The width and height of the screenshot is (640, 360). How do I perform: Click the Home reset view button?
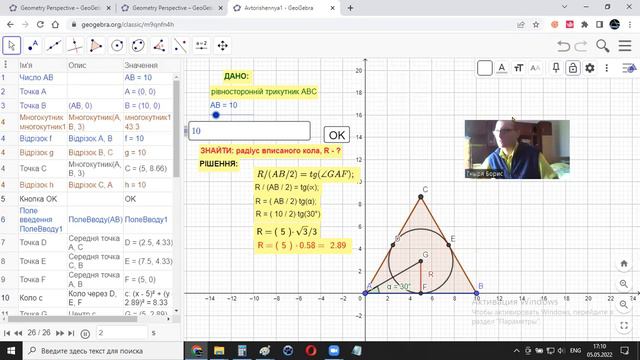click(x=624, y=264)
